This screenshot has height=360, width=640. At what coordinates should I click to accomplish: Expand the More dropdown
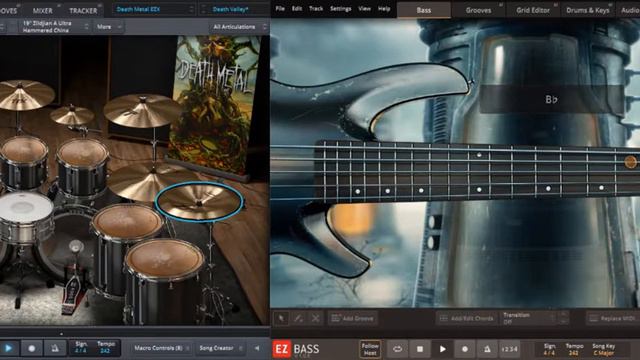coord(109,27)
